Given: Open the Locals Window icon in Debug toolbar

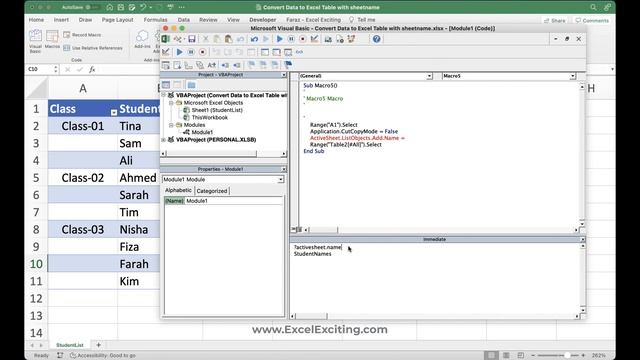Looking at the screenshot, I should point(265,52).
